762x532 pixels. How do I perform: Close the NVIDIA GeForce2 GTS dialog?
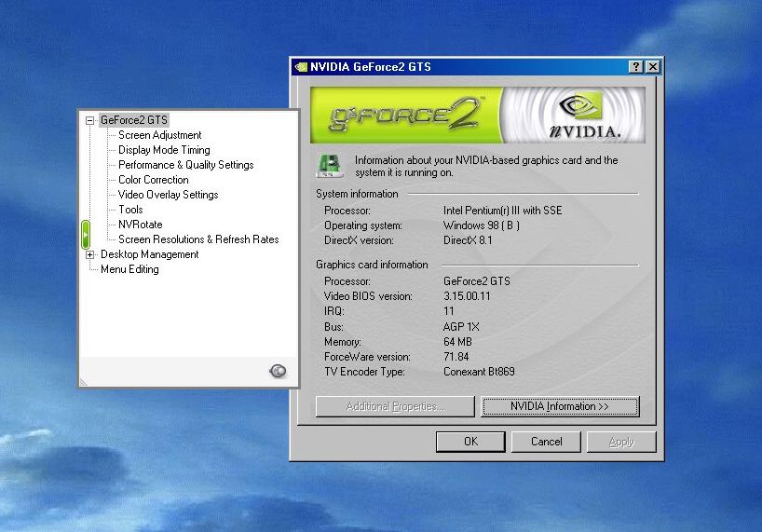pyautogui.click(x=653, y=67)
